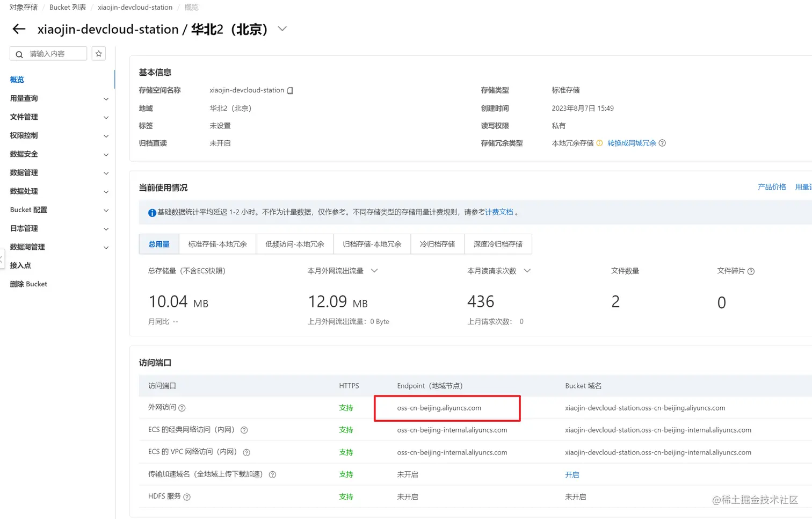Viewport: 812px width, 519px height.
Task: Open region dropdown next to 华北2（北京）
Action: tap(282, 29)
